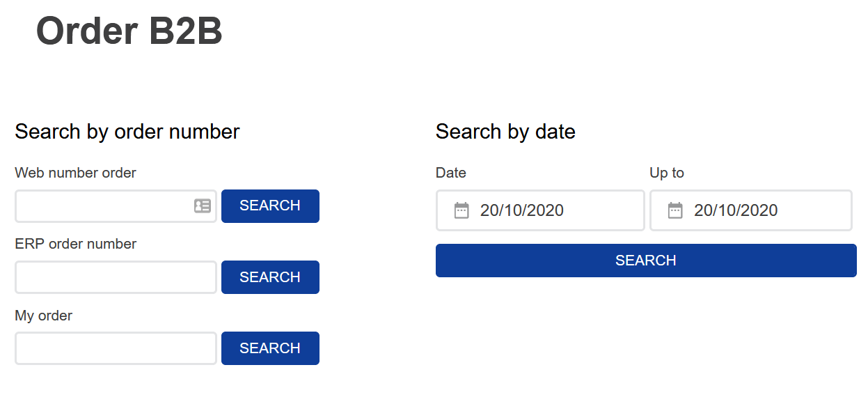Click the Up to label above end date
This screenshot has width=868, height=411.
667,173
